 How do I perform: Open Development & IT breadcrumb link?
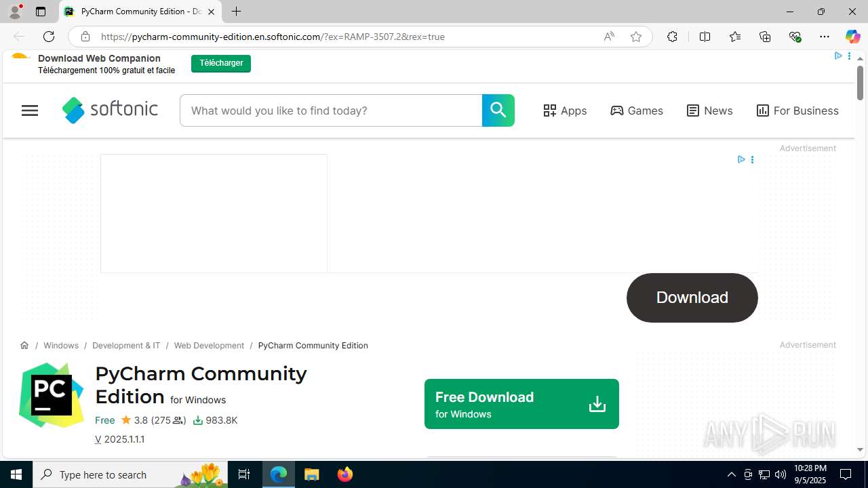coord(126,346)
